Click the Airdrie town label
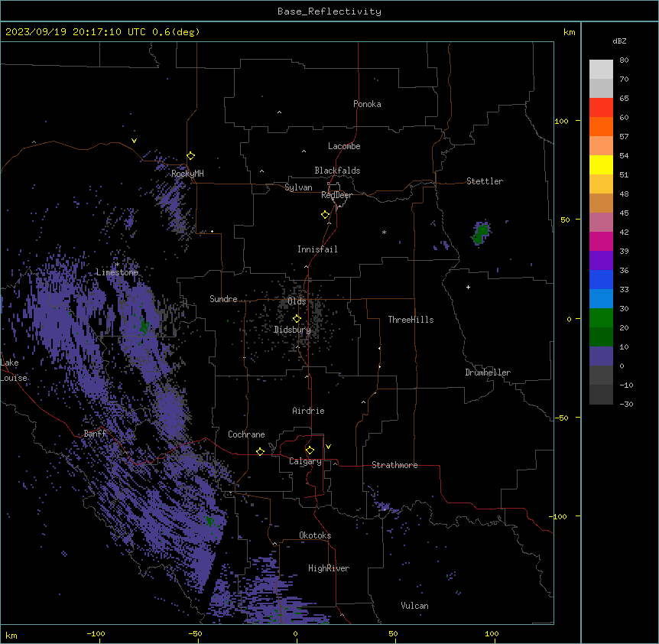The width and height of the screenshot is (659, 644). [x=309, y=411]
